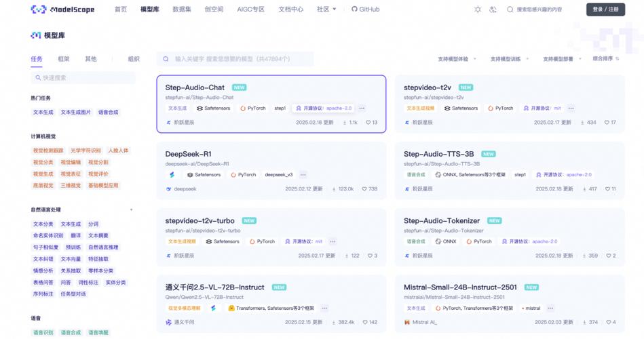Focus the top 搜索您感兴趣的内容 search box
Screen dimensions: 644x339
tap(539, 9)
